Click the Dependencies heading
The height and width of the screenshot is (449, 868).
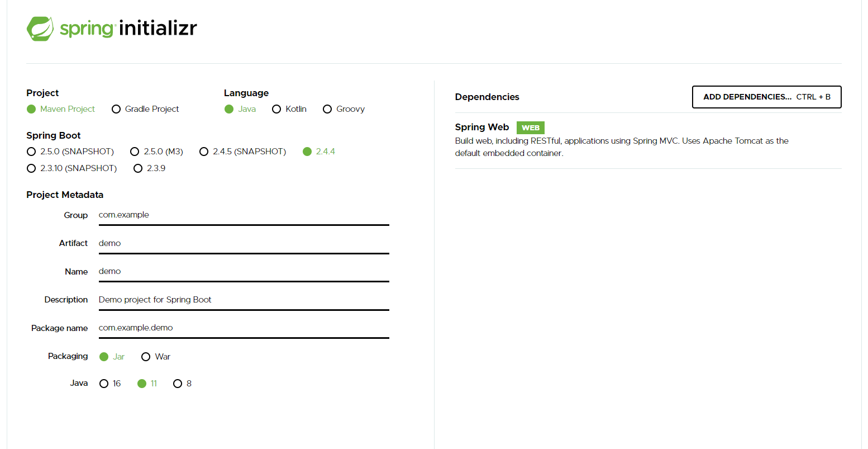click(x=487, y=97)
